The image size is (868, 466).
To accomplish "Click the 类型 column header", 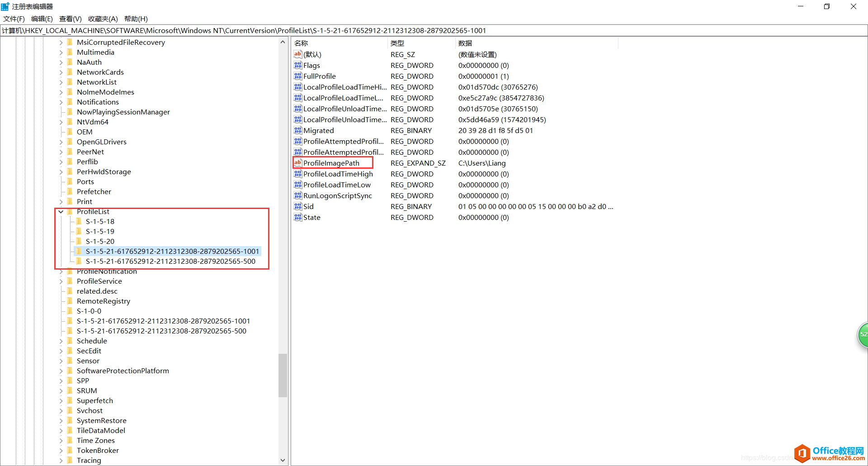I will click(422, 43).
